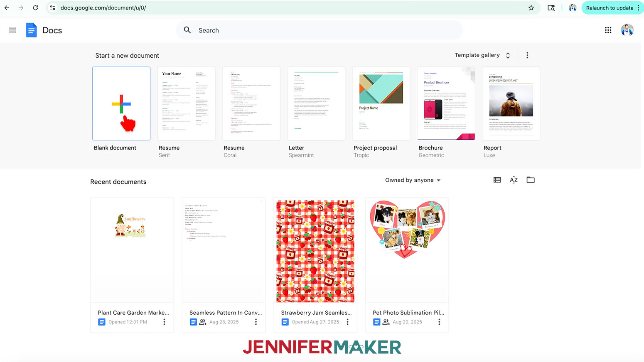Choose the Brochure Geometric template
This screenshot has height=362, width=644.
[446, 103]
